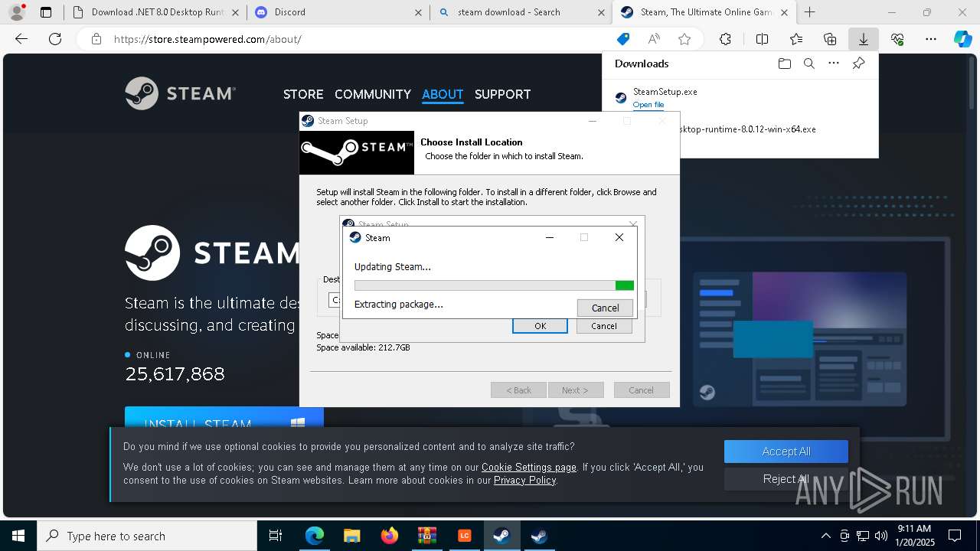Reload the Steam about page
Image resolution: width=980 pixels, height=551 pixels.
point(55,39)
